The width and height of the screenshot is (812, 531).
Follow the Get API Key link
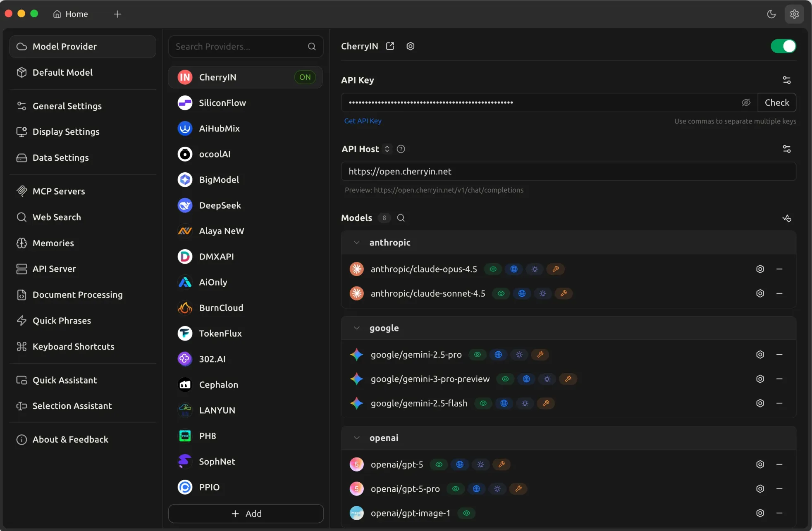click(363, 121)
